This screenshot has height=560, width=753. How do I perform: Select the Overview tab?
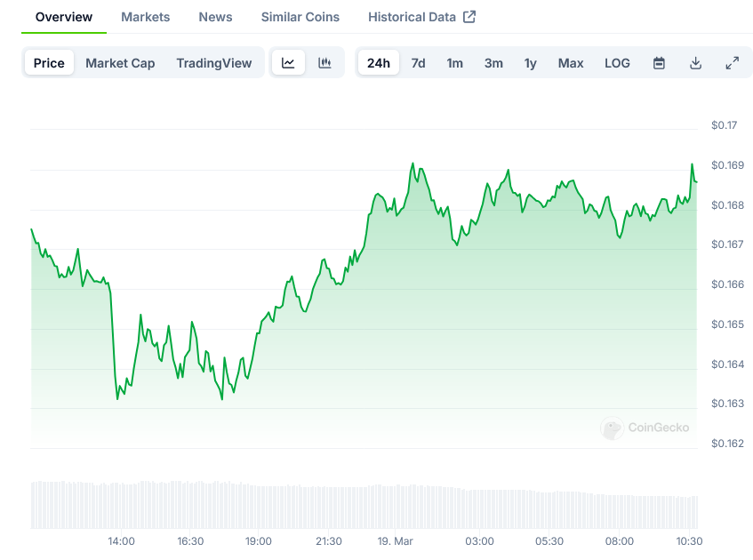click(63, 17)
